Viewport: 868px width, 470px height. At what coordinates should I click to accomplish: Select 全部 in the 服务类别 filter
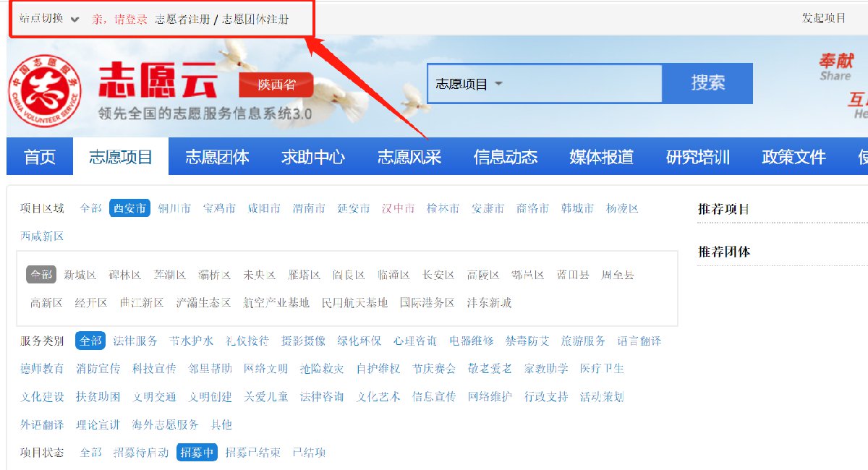click(x=90, y=341)
